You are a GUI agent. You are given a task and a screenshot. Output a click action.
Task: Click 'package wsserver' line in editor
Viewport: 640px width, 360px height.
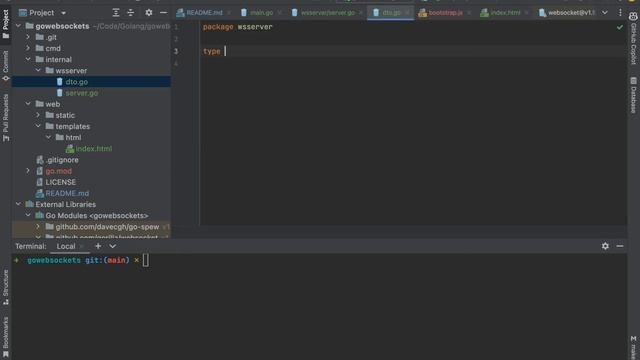click(x=238, y=27)
